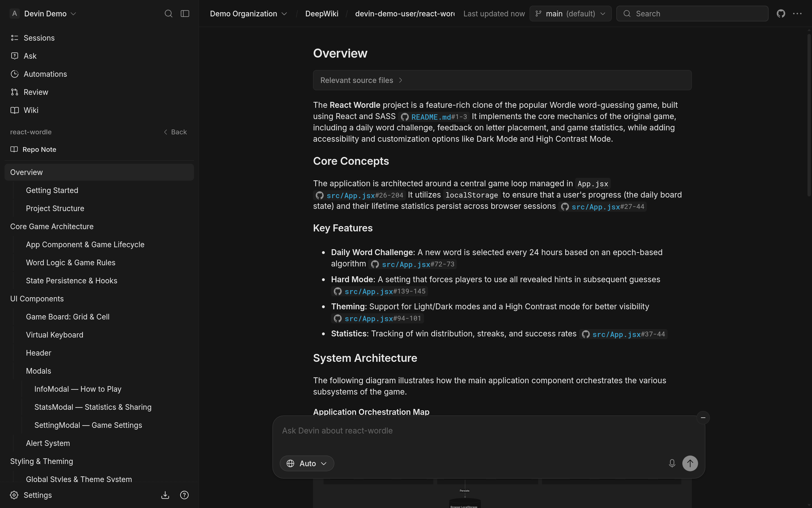Select Overview in wiki tree
The width and height of the screenshot is (812, 508).
99,172
